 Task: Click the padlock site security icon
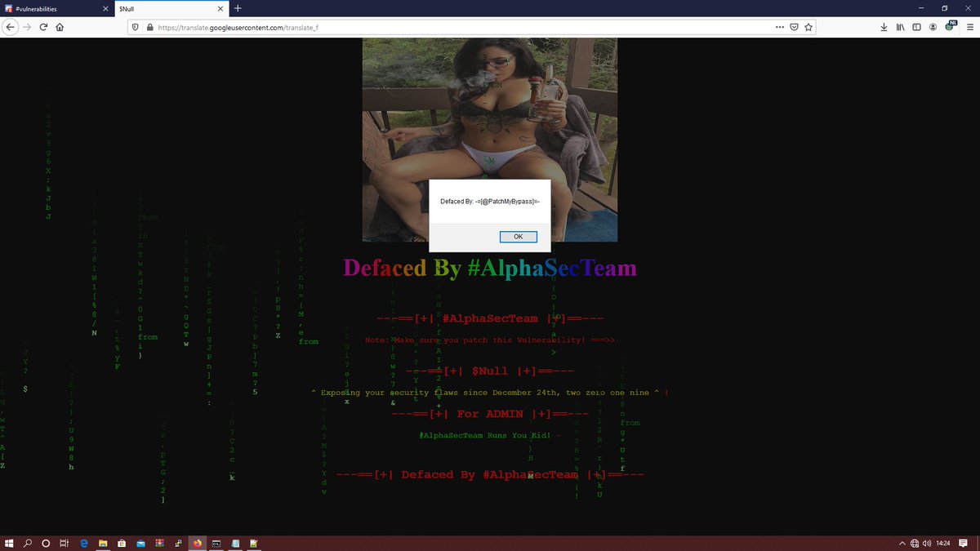150,26
